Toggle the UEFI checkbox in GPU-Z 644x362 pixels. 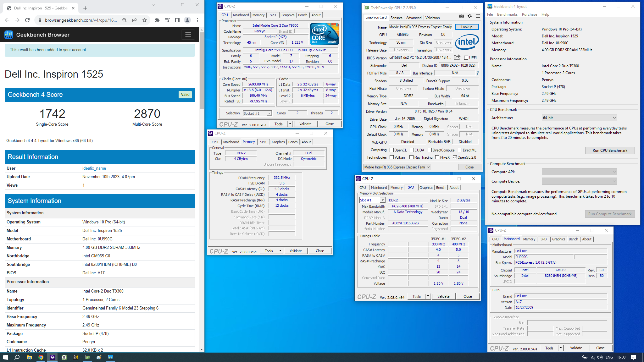pos(466,58)
